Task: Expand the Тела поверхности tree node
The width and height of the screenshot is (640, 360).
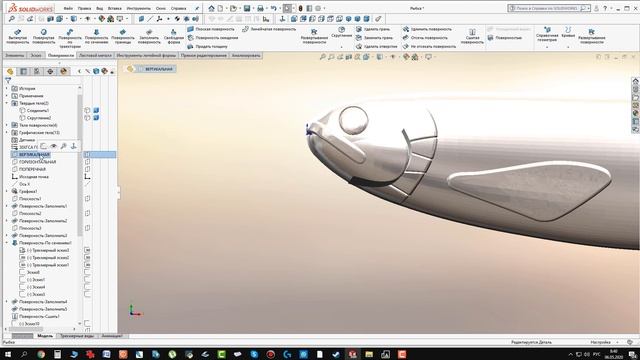Action: [x=7, y=125]
